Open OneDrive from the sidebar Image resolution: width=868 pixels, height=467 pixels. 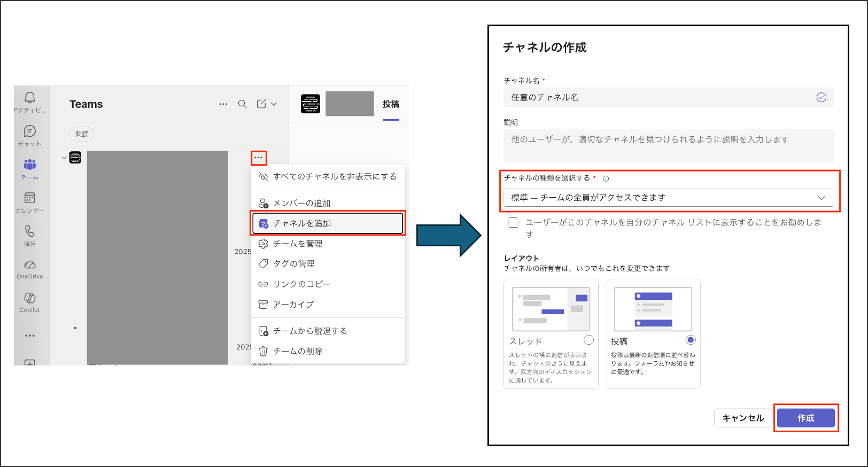click(x=30, y=265)
